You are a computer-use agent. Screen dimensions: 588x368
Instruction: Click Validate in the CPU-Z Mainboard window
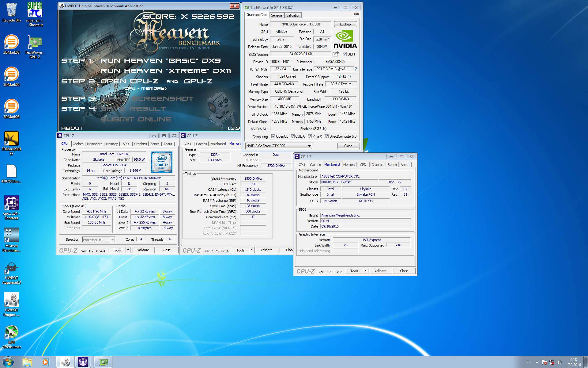click(x=380, y=271)
